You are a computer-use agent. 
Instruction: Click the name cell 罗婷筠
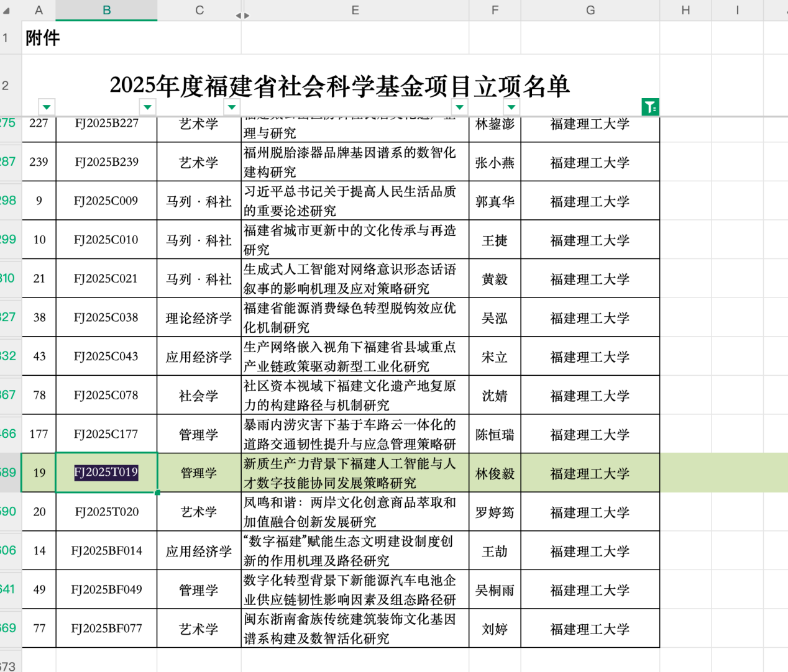[x=495, y=512]
